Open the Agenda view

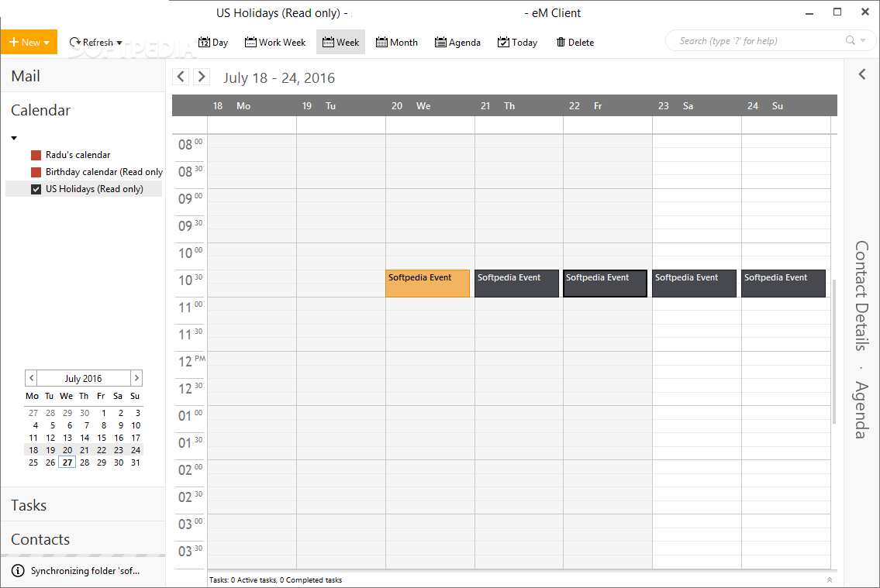(x=457, y=42)
